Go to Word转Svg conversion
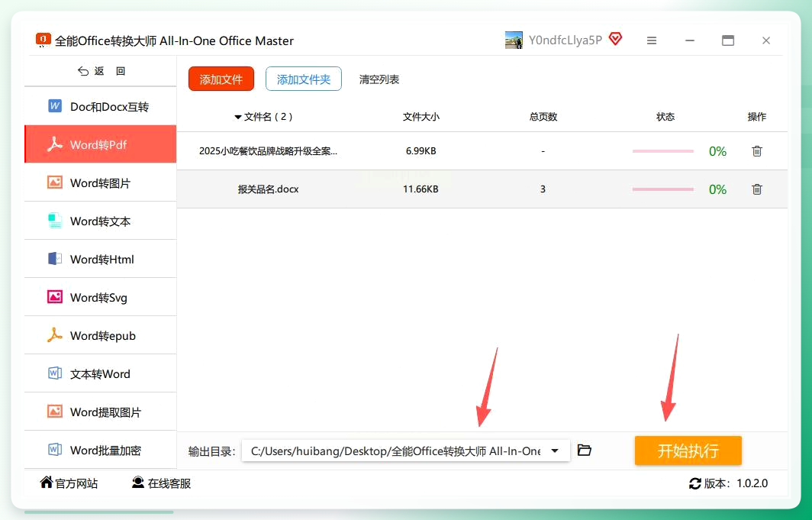Screen dimensions: 812x520 click(101, 297)
